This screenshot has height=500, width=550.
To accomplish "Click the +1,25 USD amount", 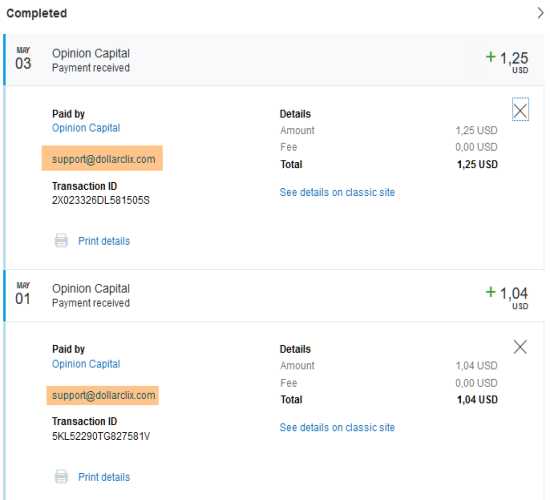I will click(507, 61).
